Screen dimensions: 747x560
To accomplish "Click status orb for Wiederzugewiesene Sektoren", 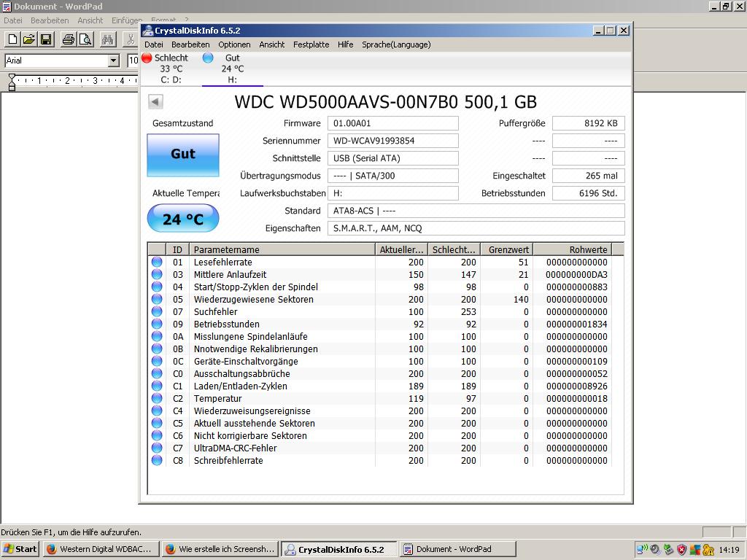I will (157, 299).
